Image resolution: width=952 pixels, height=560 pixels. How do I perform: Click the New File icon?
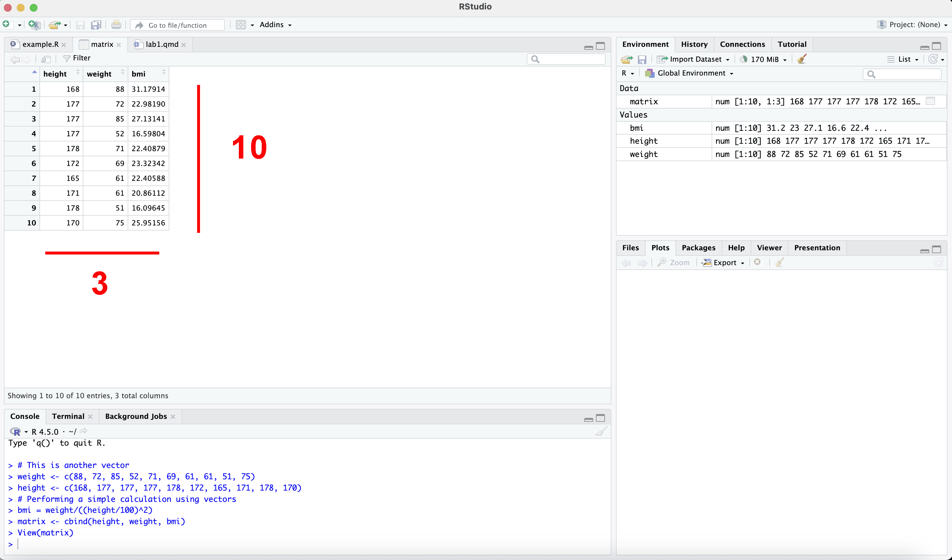6,25
